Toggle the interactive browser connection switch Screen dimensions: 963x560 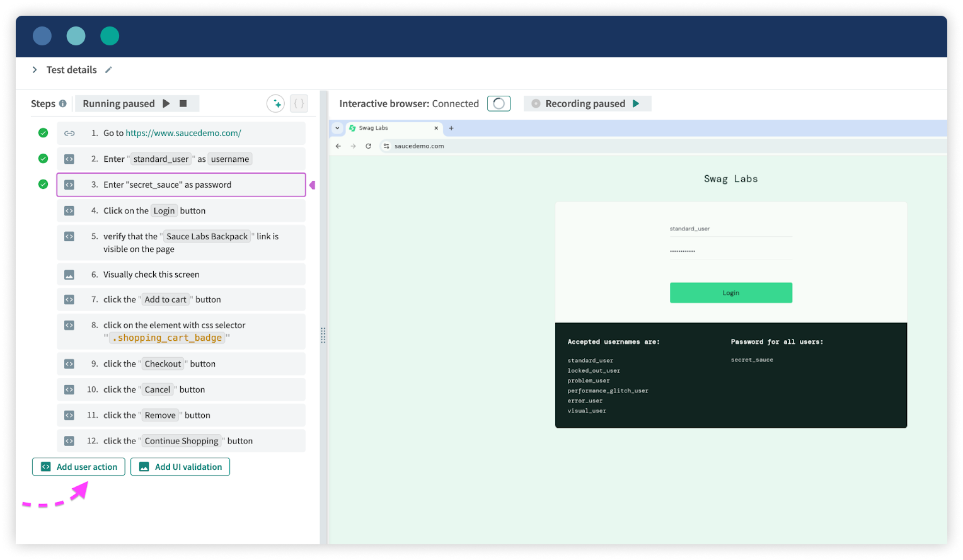[499, 103]
